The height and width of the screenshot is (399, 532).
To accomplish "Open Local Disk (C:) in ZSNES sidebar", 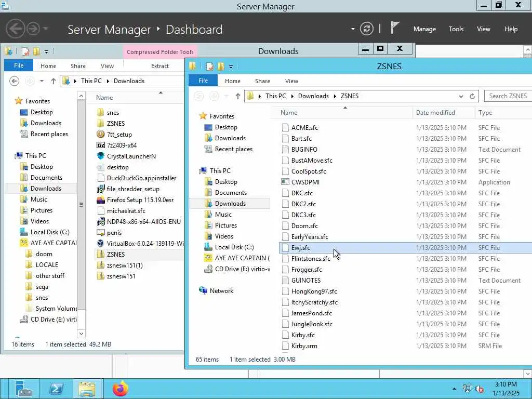I will tap(234, 247).
